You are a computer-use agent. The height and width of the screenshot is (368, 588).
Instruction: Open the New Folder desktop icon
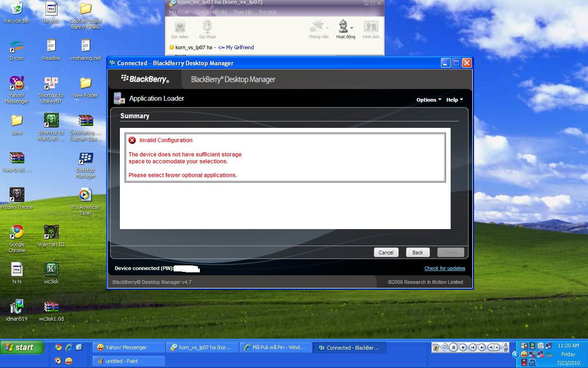click(x=85, y=87)
